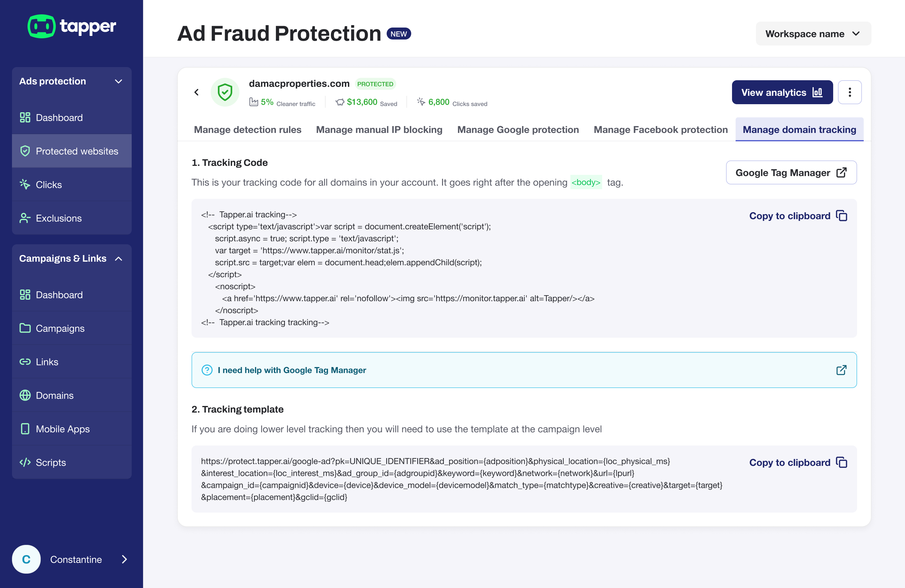Click the Google Tag Manager button
Viewport: 905px width, 588px height.
pyautogui.click(x=791, y=173)
